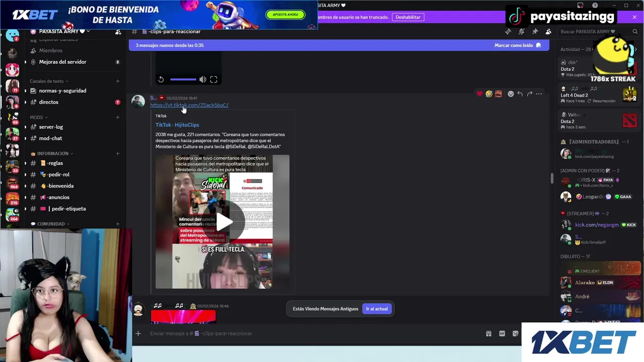Viewport: 644px width, 362px height.
Task: Open the Threads icon in channel header
Action: point(508,31)
